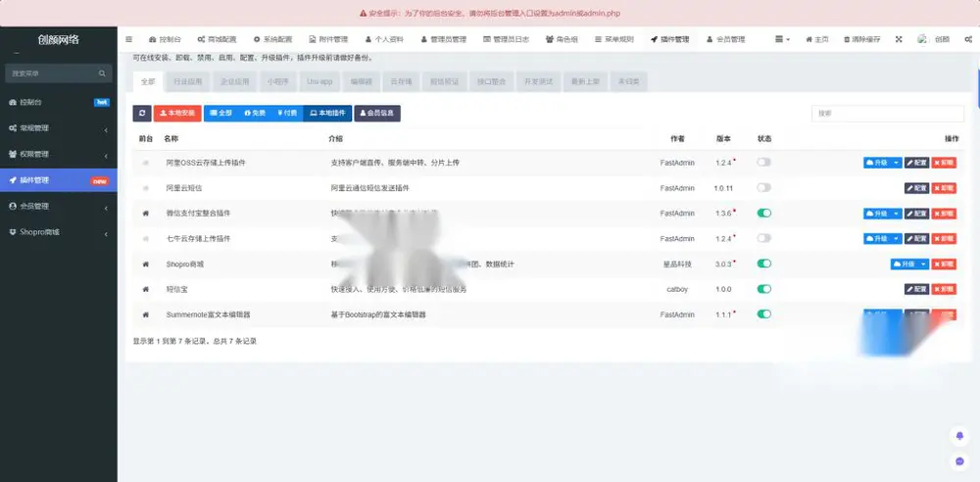Viewport: 980px width, 482px height.
Task: Click the user avatar icon in top bar
Action: [x=922, y=39]
